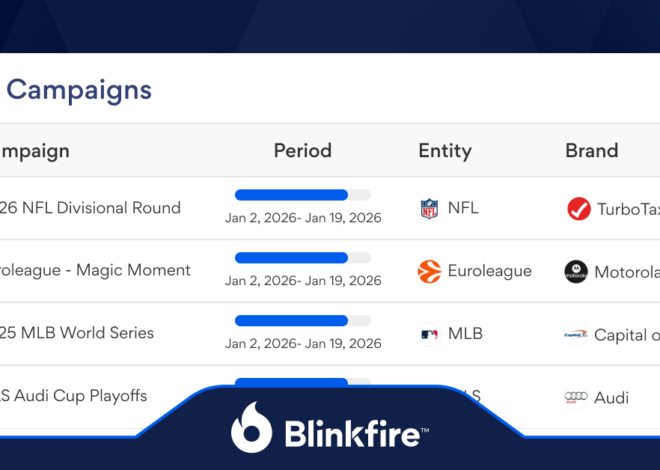Sort by the Period column header
660x470 pixels.
click(x=303, y=151)
